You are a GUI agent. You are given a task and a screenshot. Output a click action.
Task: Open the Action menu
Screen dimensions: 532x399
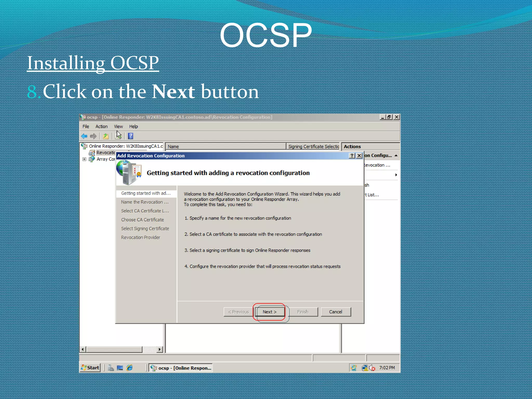[x=102, y=127]
